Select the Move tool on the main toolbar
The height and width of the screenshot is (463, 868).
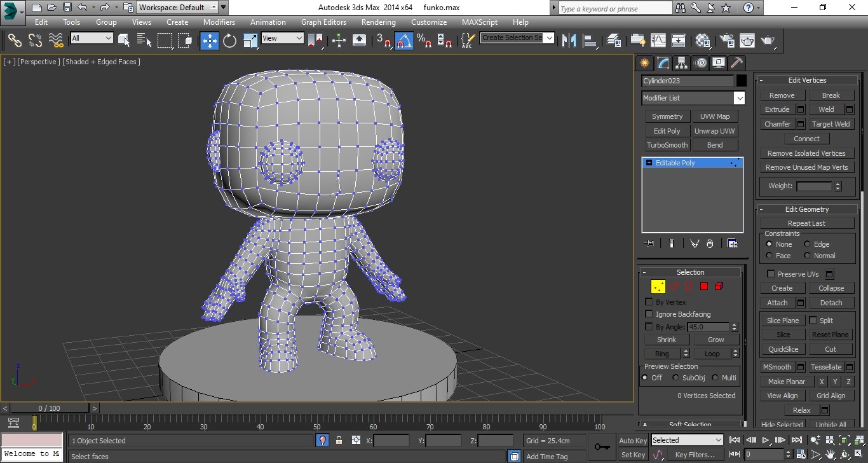tap(210, 40)
